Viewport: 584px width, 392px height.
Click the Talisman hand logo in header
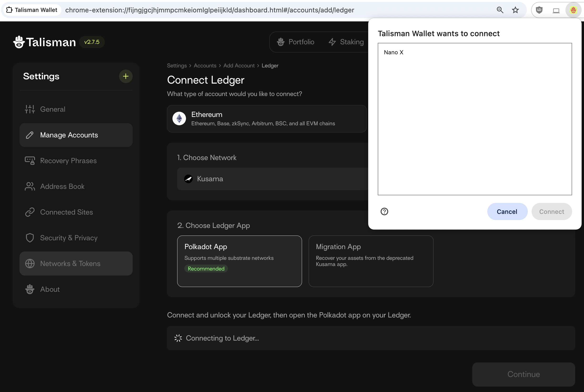click(19, 42)
